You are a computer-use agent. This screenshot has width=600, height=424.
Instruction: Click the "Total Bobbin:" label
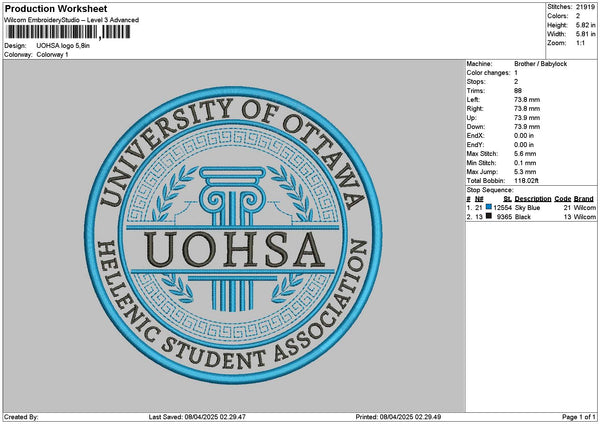(x=486, y=181)
